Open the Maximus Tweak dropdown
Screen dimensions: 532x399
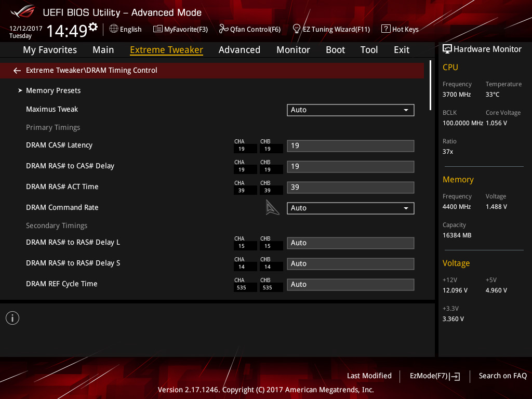(351, 110)
